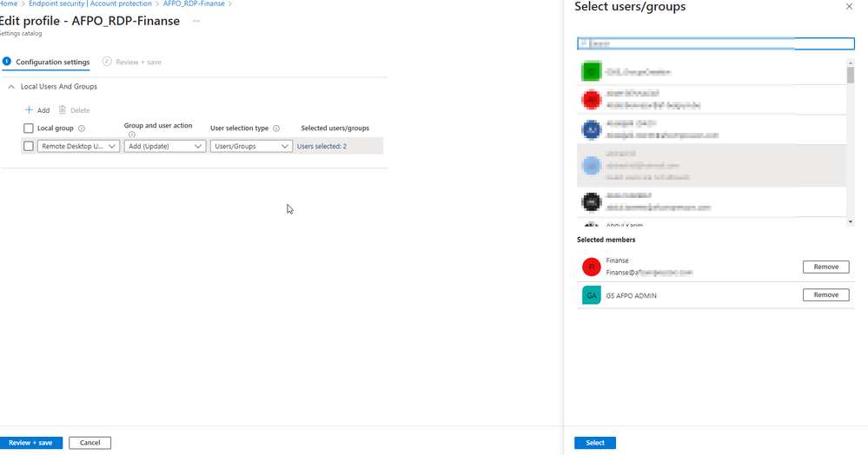This screenshot has height=455, width=868.
Task: Click the light blue avatar in highlighted row
Action: 591,166
